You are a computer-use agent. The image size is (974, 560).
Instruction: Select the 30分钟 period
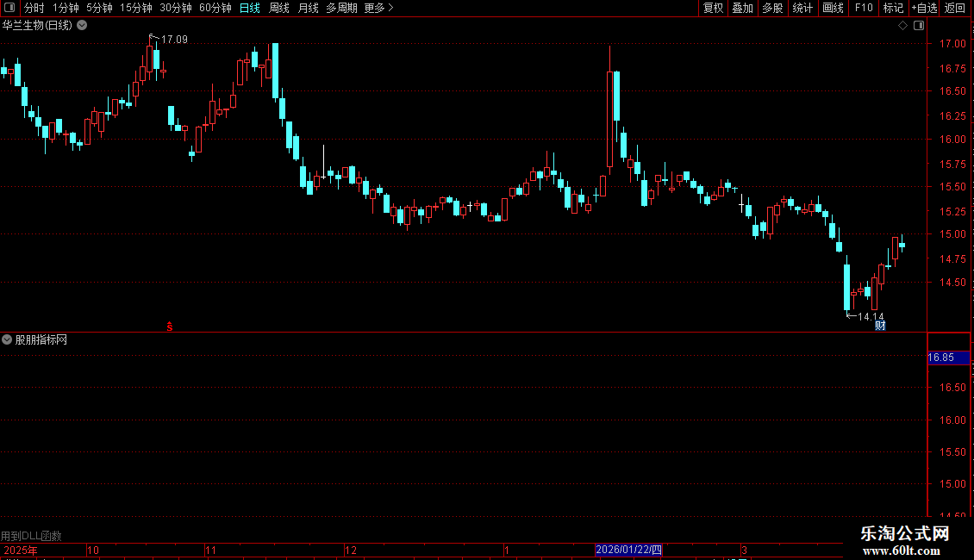(175, 8)
